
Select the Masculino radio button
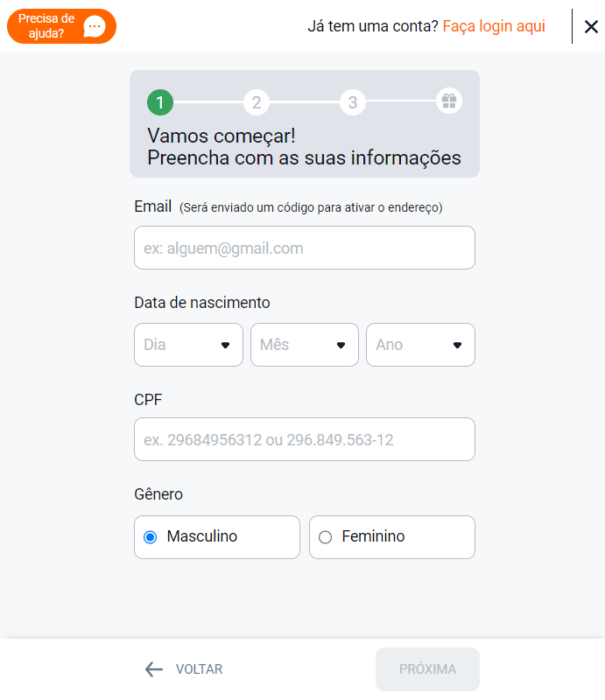[151, 537]
